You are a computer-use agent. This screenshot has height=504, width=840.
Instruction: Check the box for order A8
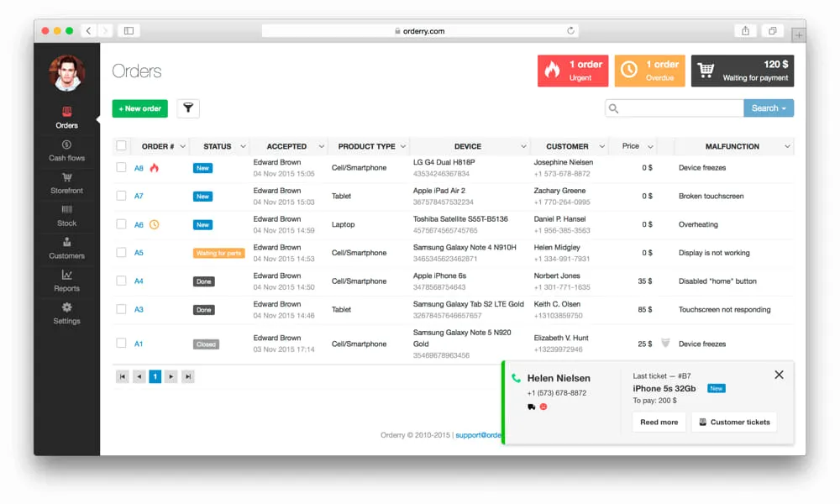[x=122, y=167]
